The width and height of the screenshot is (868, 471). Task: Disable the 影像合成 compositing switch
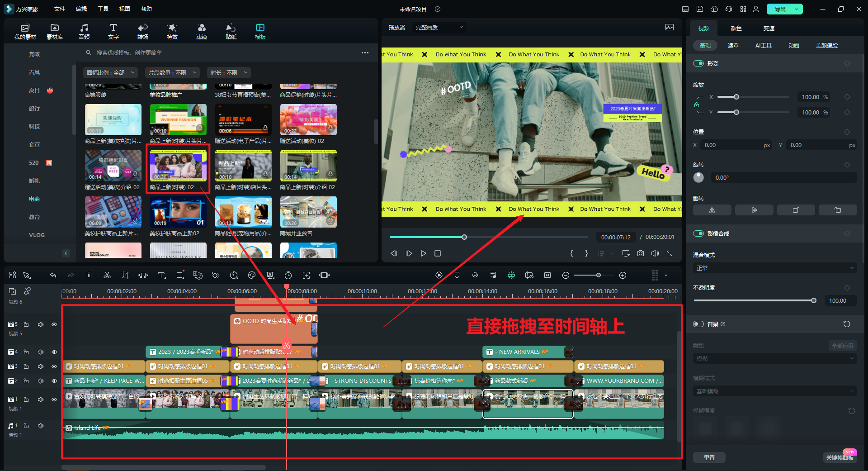click(x=698, y=233)
